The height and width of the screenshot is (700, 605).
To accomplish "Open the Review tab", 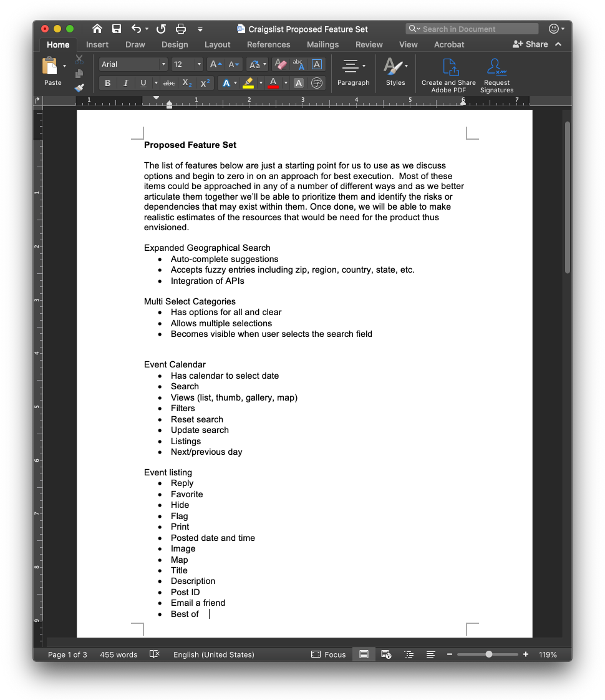I will pos(369,45).
